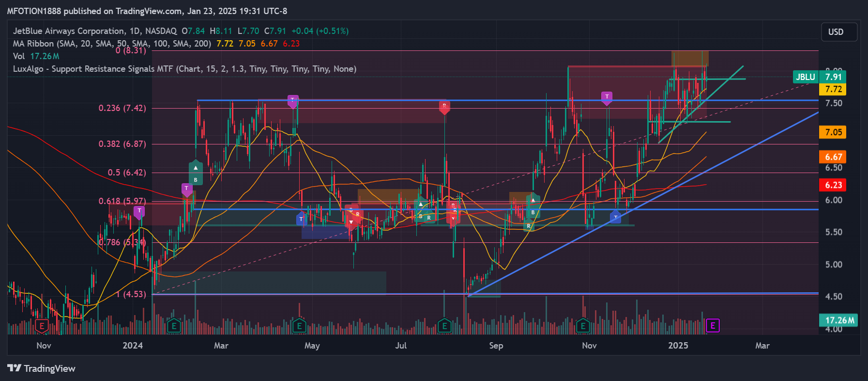This screenshot has height=381, width=868.
Task: Click the 2025 label on the time axis
Action: (678, 346)
